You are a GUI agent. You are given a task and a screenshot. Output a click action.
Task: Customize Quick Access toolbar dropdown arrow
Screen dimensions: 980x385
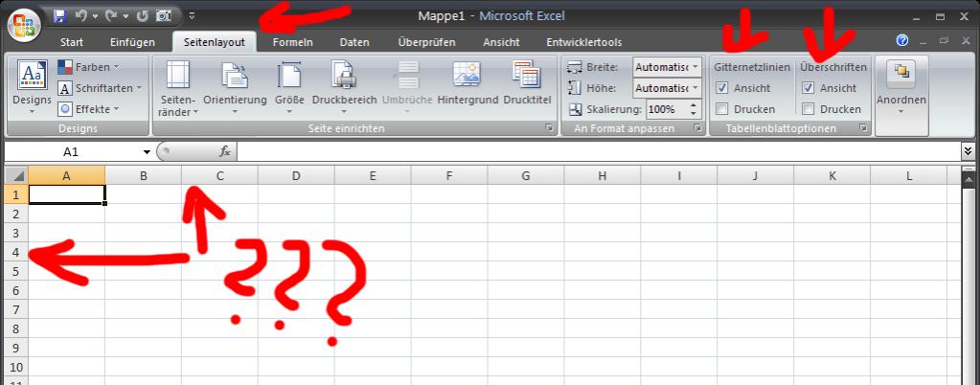point(192,15)
